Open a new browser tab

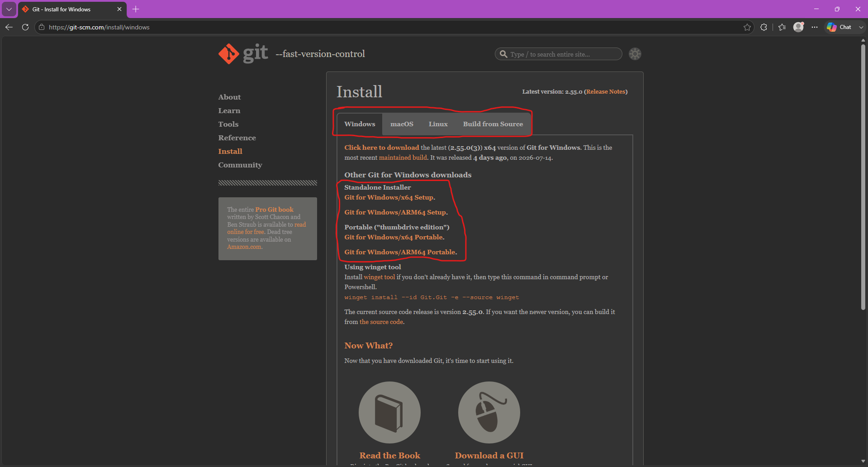pyautogui.click(x=136, y=9)
